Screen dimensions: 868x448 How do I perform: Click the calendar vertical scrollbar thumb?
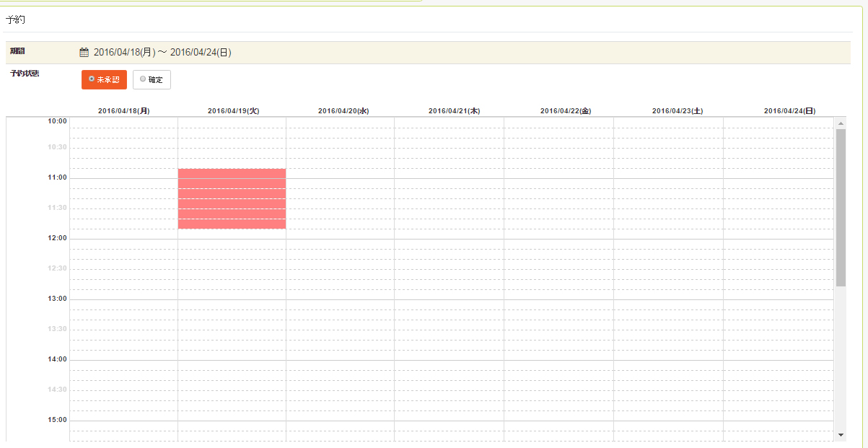[841, 208]
